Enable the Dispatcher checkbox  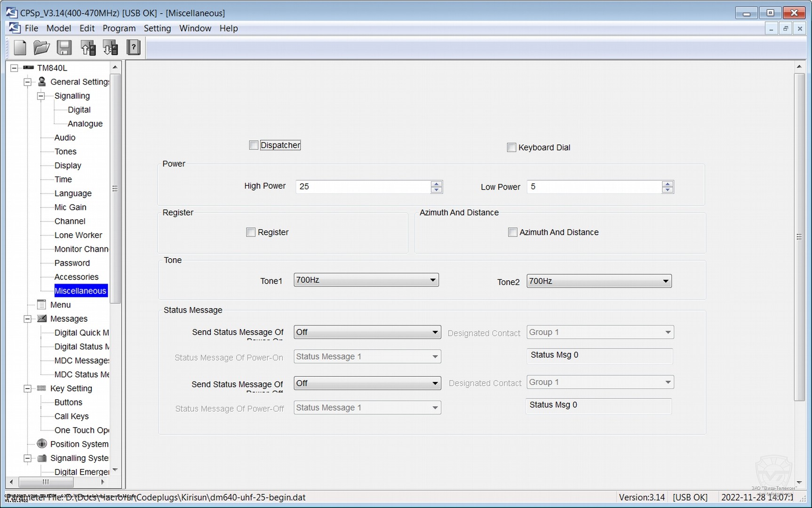[x=254, y=145]
